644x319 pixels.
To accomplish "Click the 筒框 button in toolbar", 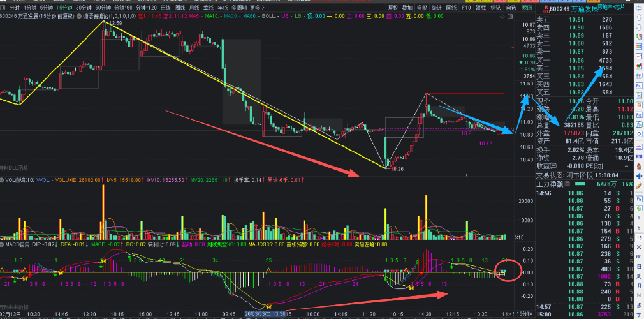I will click(x=480, y=8).
